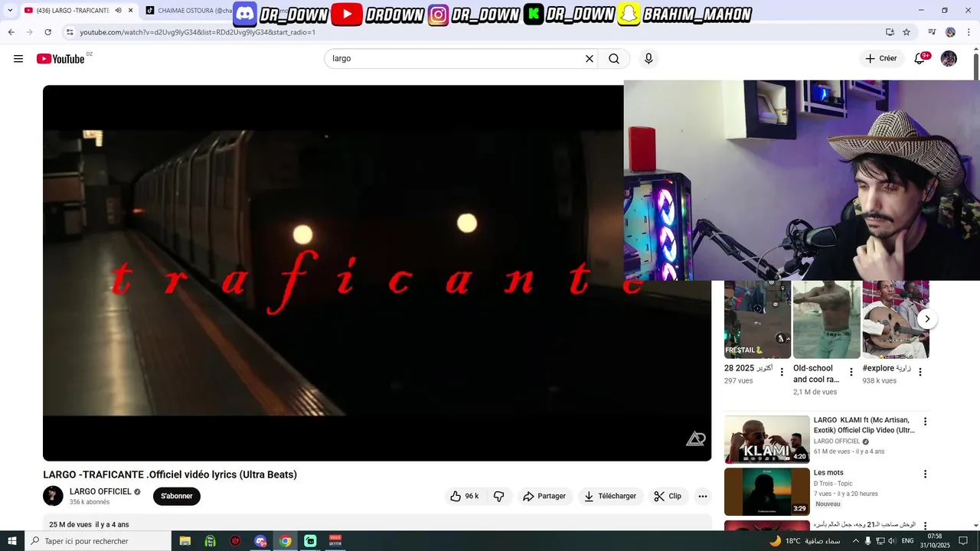This screenshot has width=980, height=551.
Task: Bookmark this page with the star
Action: [906, 32]
